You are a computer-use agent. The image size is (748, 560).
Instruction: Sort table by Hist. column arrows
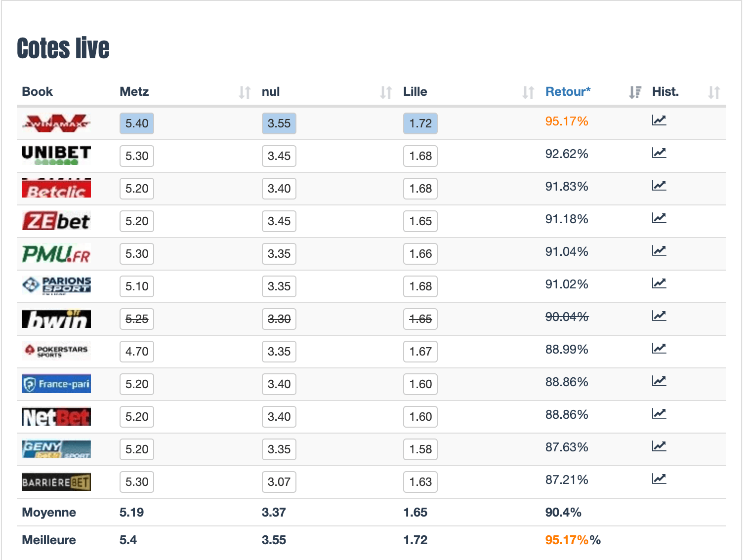point(714,92)
